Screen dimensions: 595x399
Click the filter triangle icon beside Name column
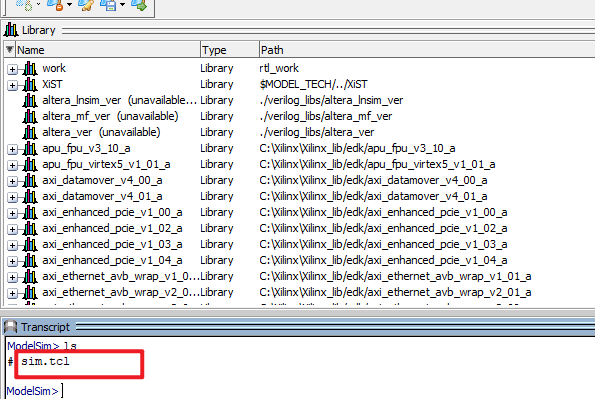[x=9, y=49]
